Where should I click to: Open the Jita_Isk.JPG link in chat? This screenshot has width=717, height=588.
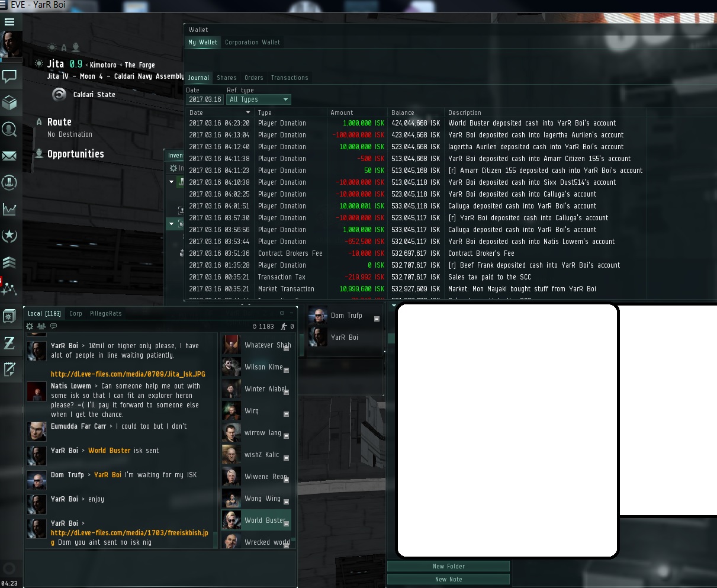(x=128, y=374)
